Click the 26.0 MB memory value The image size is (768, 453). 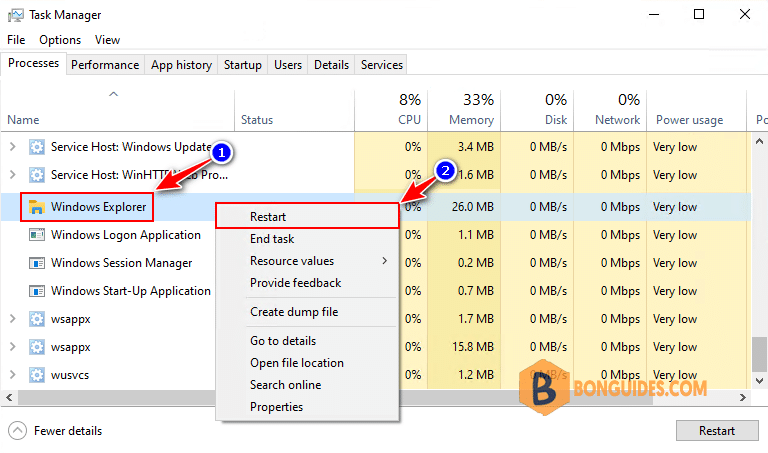pyautogui.click(x=473, y=207)
